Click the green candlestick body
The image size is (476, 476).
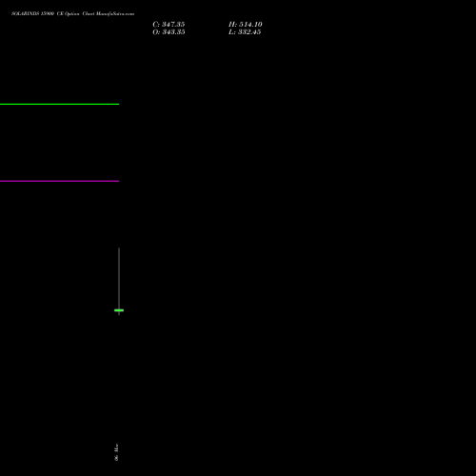click(x=119, y=310)
